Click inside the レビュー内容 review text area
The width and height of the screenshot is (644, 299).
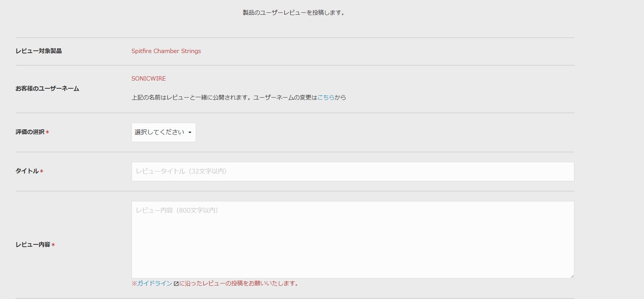click(352, 239)
